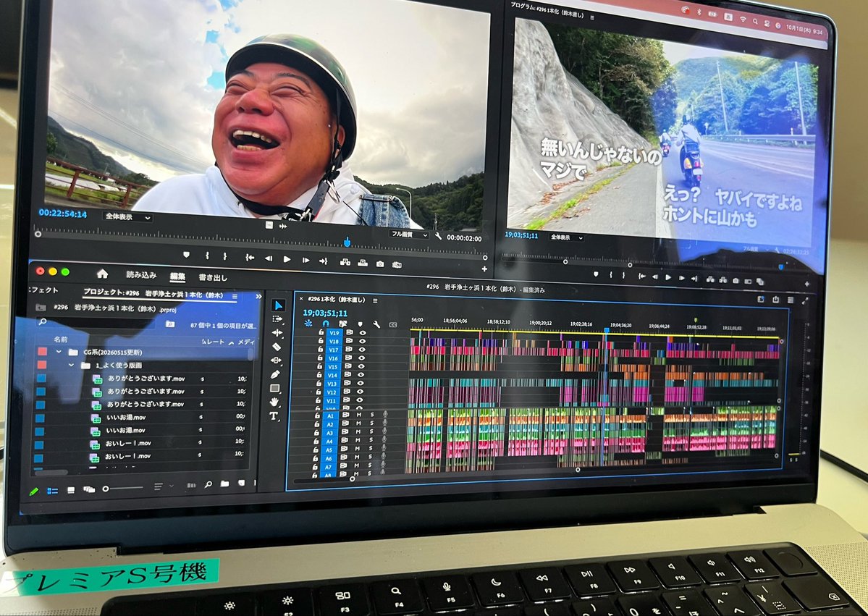This screenshot has height=616, width=868.
Task: Collapse the 1_よく使う版面 bin
Action: tap(71, 366)
